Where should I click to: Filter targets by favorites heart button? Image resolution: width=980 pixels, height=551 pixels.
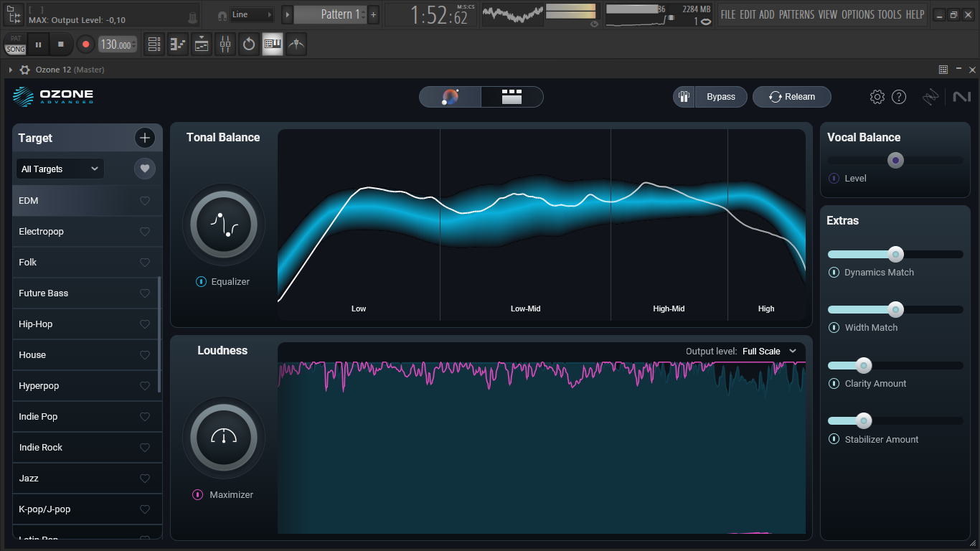point(144,169)
